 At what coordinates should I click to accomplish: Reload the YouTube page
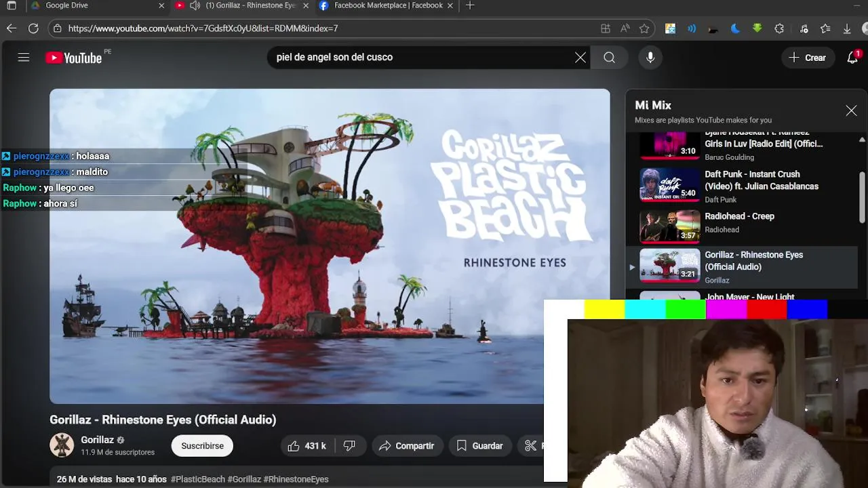coord(33,28)
